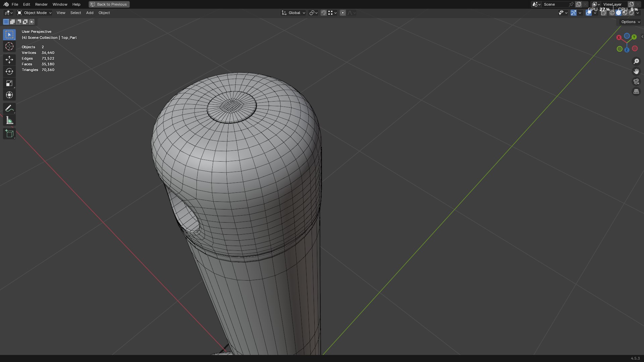Viewport: 644px width, 362px height.
Task: Toggle viewport gizmos display
Action: [574, 13]
